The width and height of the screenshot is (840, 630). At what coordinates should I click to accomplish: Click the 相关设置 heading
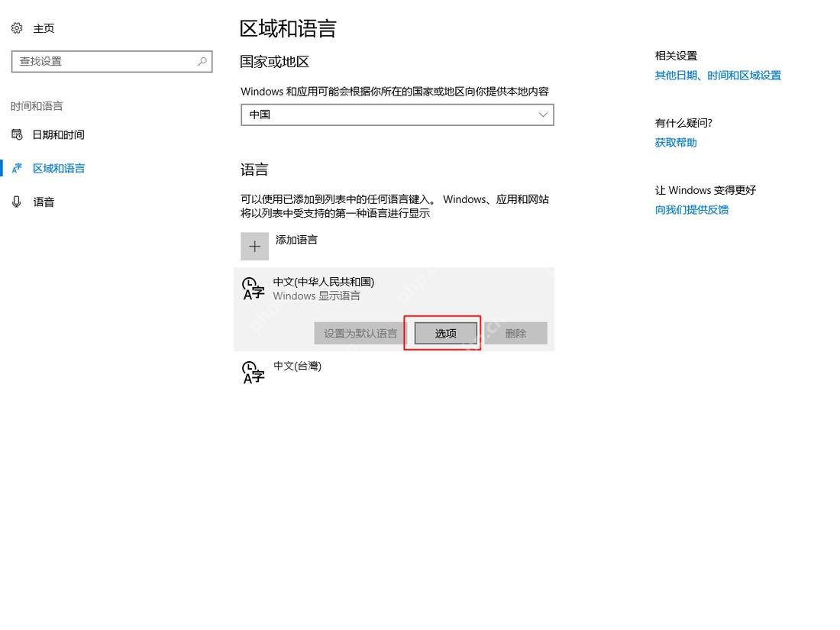pyautogui.click(x=676, y=56)
